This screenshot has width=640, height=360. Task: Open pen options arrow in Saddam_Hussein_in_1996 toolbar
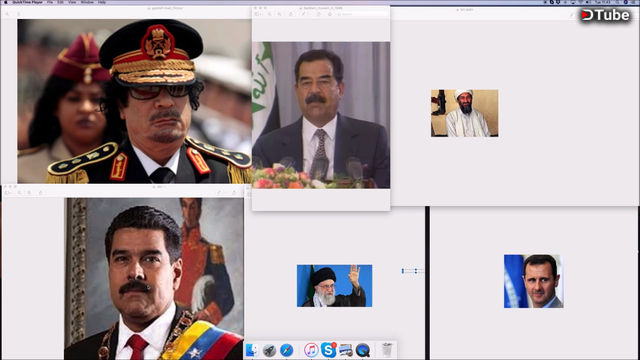point(310,14)
